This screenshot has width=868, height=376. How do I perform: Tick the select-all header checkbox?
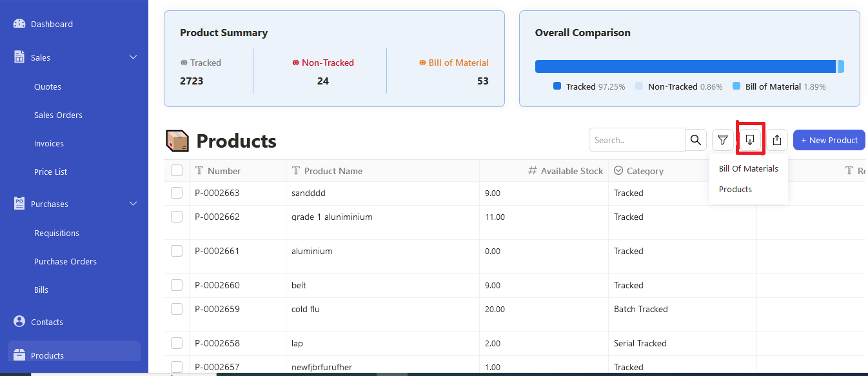[x=177, y=170]
